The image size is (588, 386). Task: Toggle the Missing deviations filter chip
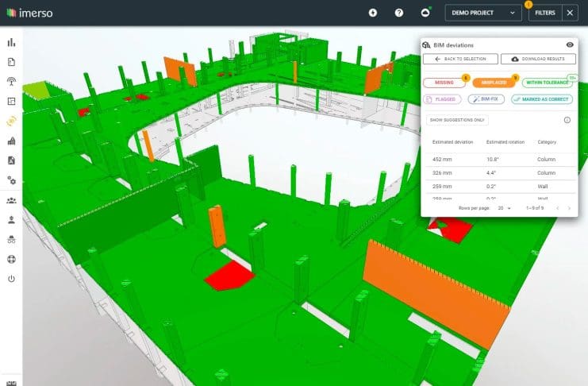click(444, 82)
